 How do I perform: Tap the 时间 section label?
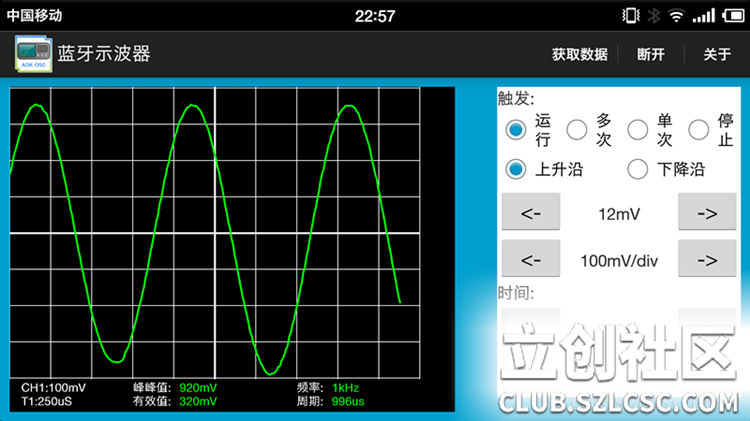pyautogui.click(x=516, y=293)
